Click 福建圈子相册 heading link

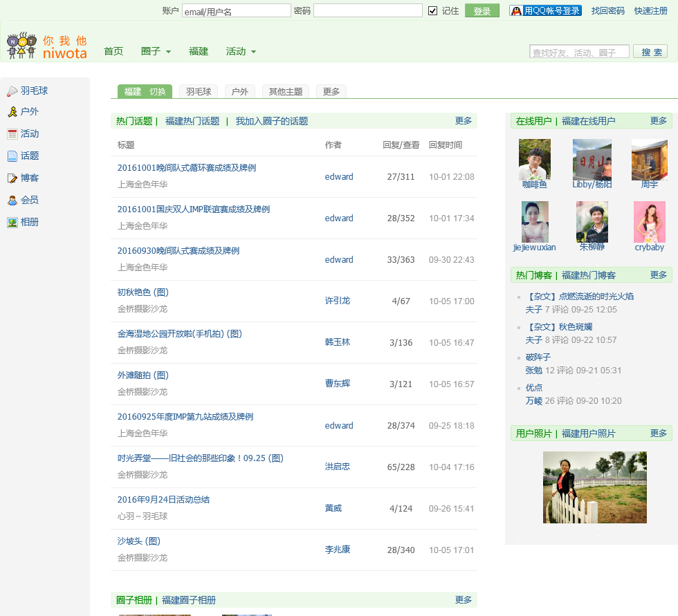click(188, 601)
